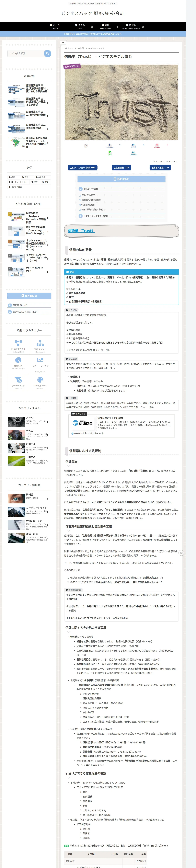Close the article table of contents
This screenshot has height=868, width=196.
coord(121,179)
